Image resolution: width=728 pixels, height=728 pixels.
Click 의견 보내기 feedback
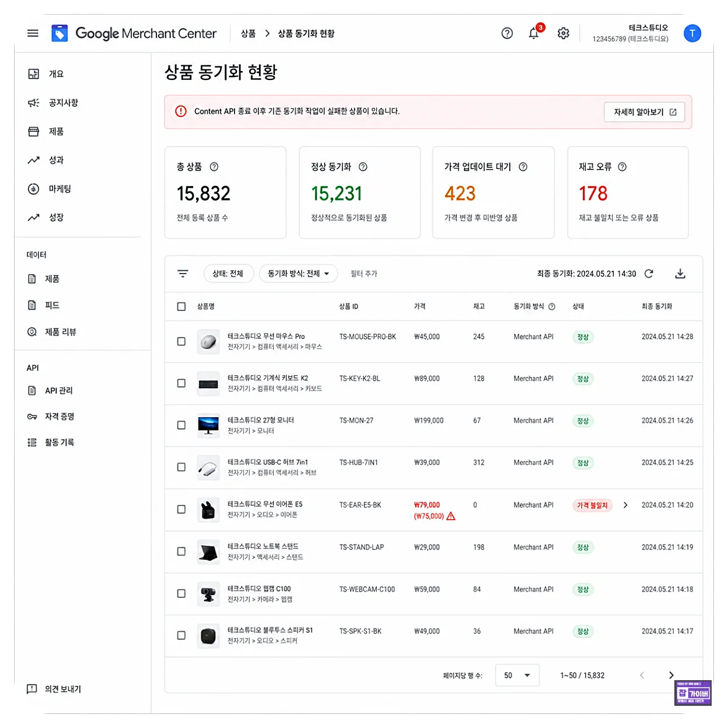tap(54, 689)
